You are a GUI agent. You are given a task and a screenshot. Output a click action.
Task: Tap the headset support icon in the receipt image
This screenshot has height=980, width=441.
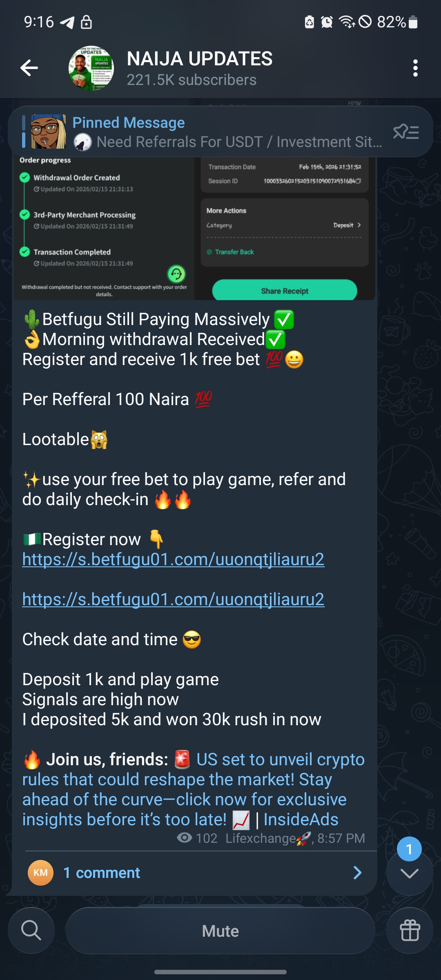click(177, 274)
